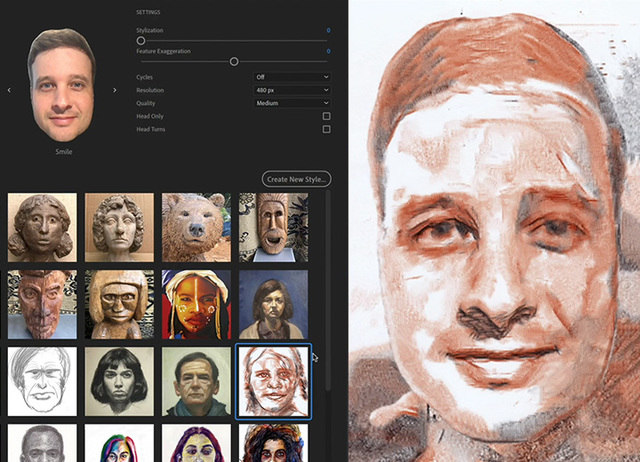640x462 pixels.
Task: Choose the painted man in dark jacket style
Action: click(196, 381)
